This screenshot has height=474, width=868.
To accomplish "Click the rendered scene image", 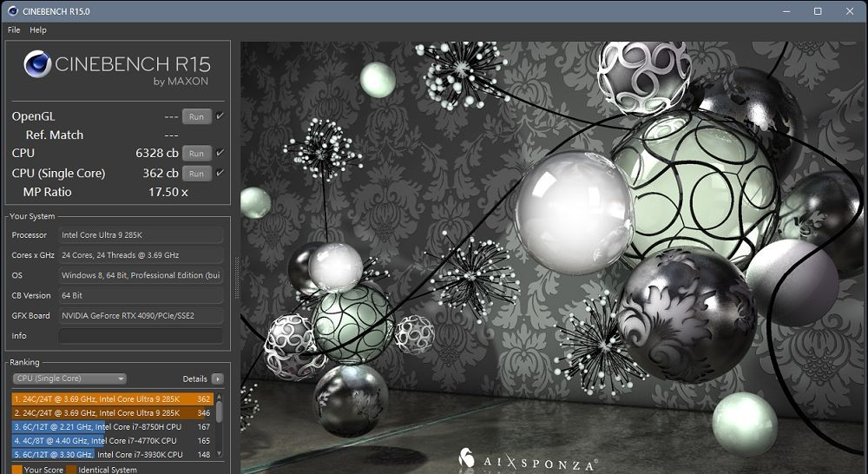I will click(x=552, y=258).
